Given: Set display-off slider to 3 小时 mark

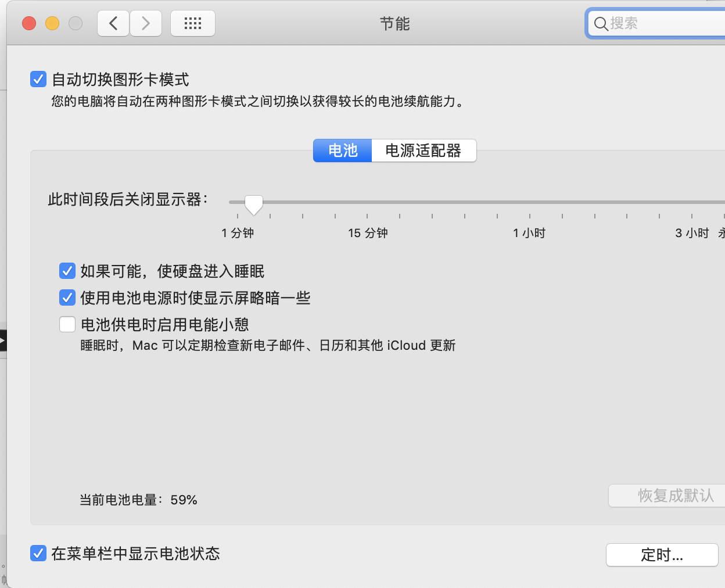Looking at the screenshot, I should 692,202.
